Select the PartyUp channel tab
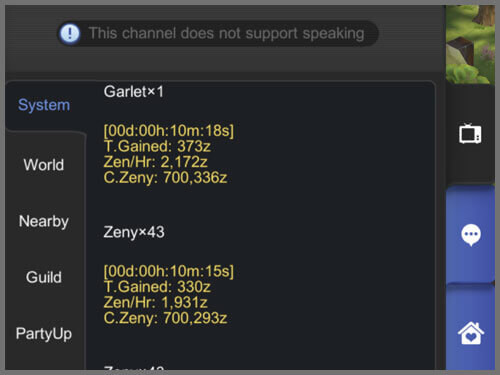Screen dimensions: 500x375 click(44, 333)
